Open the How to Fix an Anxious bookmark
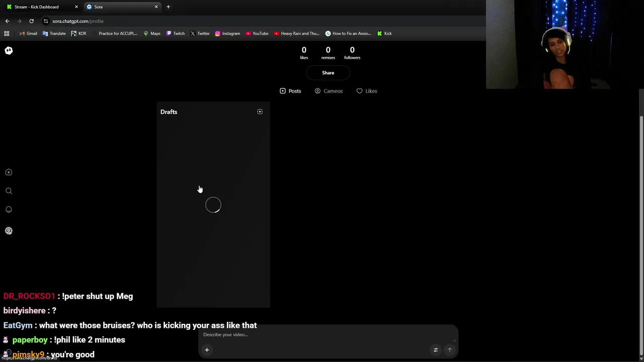This screenshot has height=362, width=644. 348,33
